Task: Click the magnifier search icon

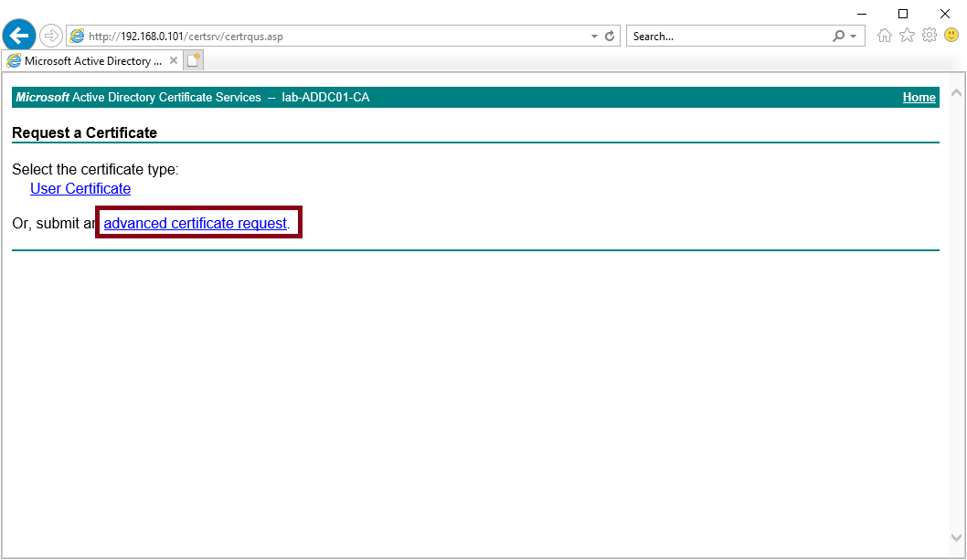Action: [x=838, y=37]
